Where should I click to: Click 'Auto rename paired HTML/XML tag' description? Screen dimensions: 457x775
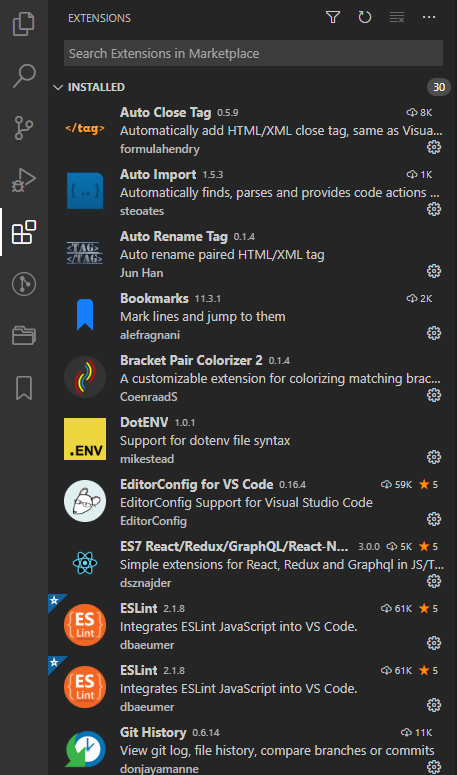point(222,255)
